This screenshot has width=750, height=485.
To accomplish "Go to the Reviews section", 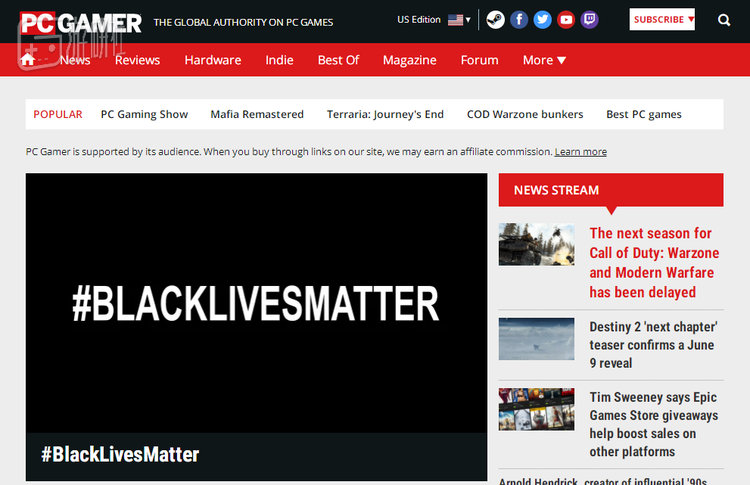I will click(137, 60).
